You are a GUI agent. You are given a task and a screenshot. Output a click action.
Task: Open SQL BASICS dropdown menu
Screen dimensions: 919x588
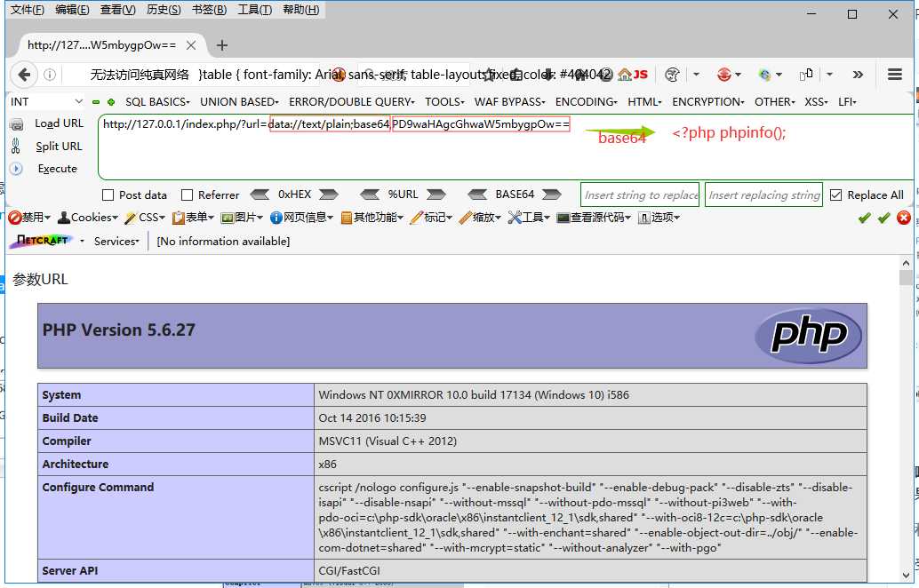pyautogui.click(x=157, y=102)
